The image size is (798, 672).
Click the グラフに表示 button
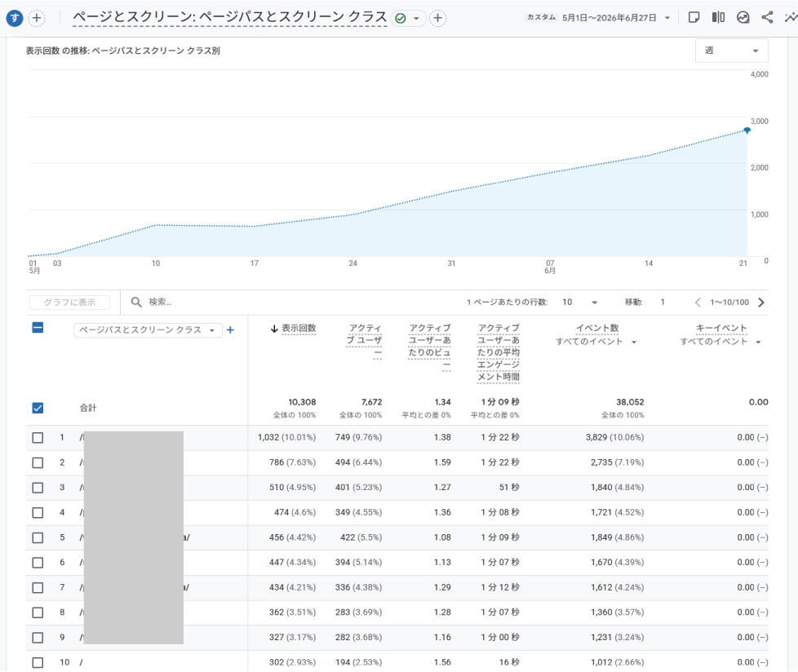tap(69, 303)
